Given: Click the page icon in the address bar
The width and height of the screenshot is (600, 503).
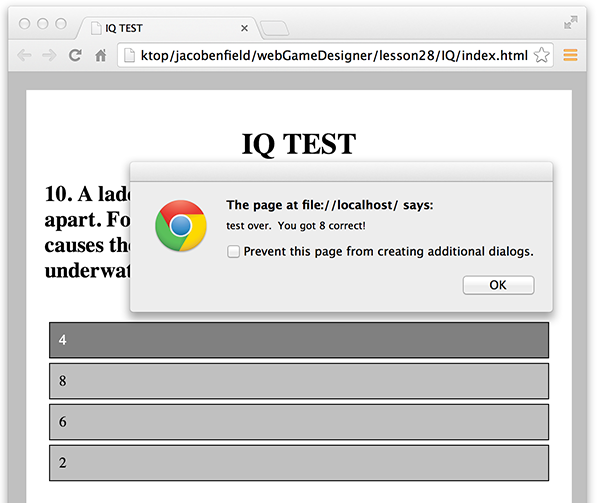Looking at the screenshot, I should tap(132, 55).
